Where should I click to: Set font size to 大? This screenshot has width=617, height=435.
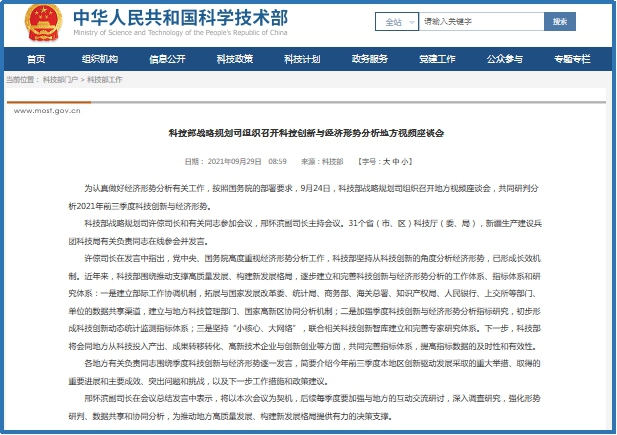[386, 161]
